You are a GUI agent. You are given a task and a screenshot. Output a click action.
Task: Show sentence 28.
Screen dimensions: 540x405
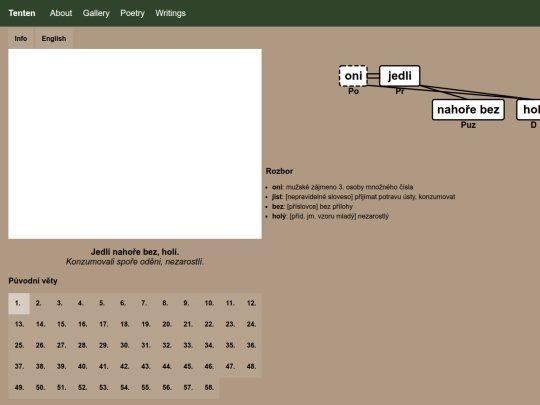tap(82, 345)
